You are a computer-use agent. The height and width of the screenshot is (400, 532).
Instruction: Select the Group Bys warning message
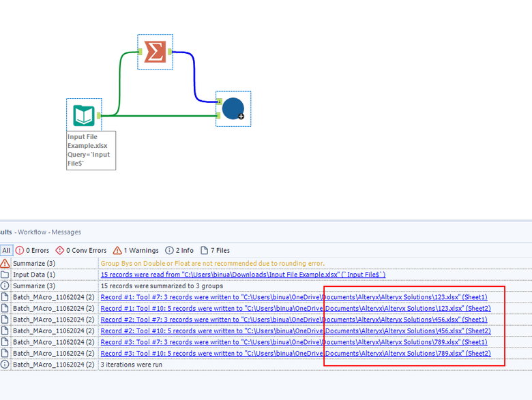click(x=213, y=264)
